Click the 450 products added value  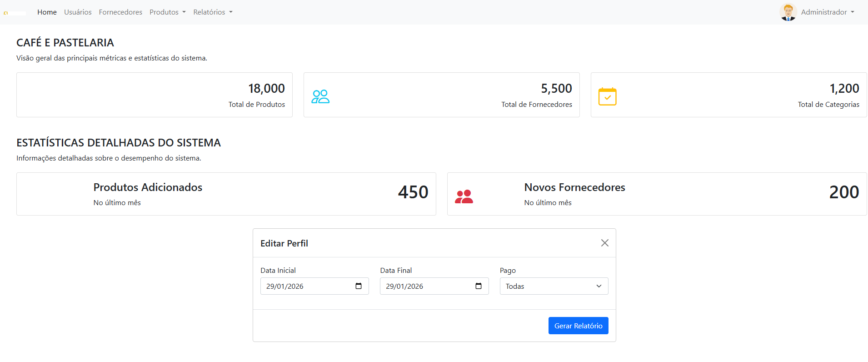point(413,192)
